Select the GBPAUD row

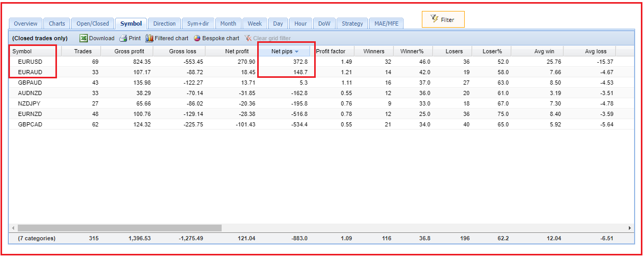click(321, 83)
